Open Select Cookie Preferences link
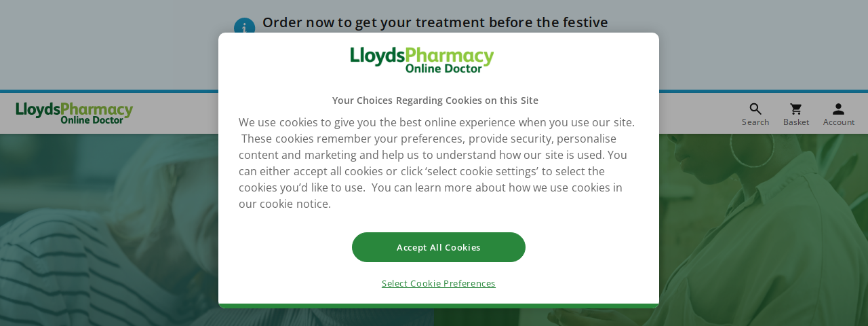 [439, 283]
